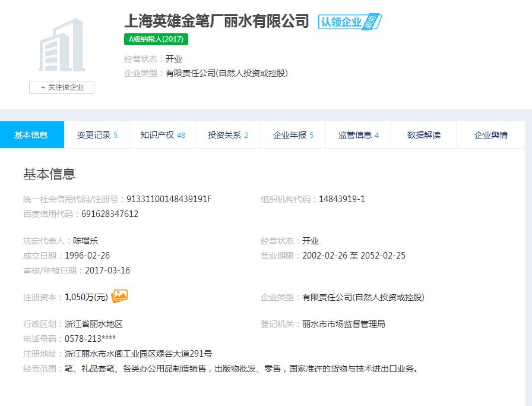Click the company name 上海英雄金笔厂丽水有限公司 title
The width and height of the screenshot is (532, 406).
coord(217,21)
